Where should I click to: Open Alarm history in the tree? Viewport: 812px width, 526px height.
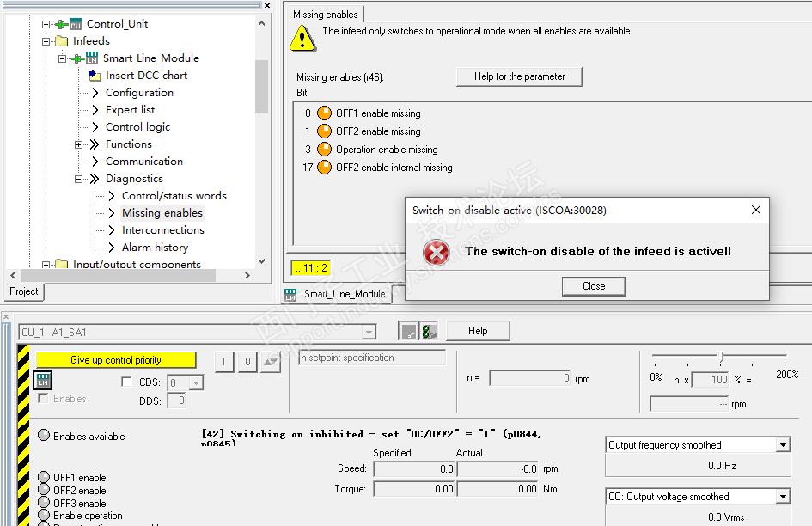[x=155, y=248]
